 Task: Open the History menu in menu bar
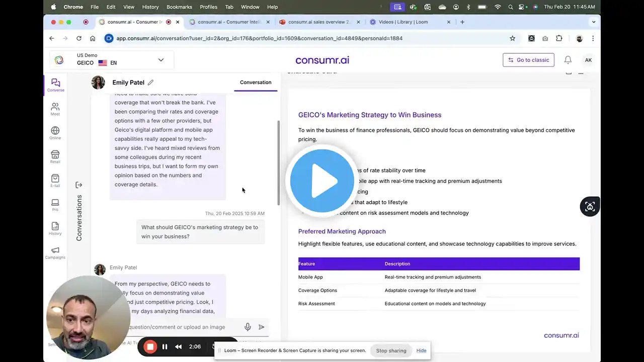(150, 7)
